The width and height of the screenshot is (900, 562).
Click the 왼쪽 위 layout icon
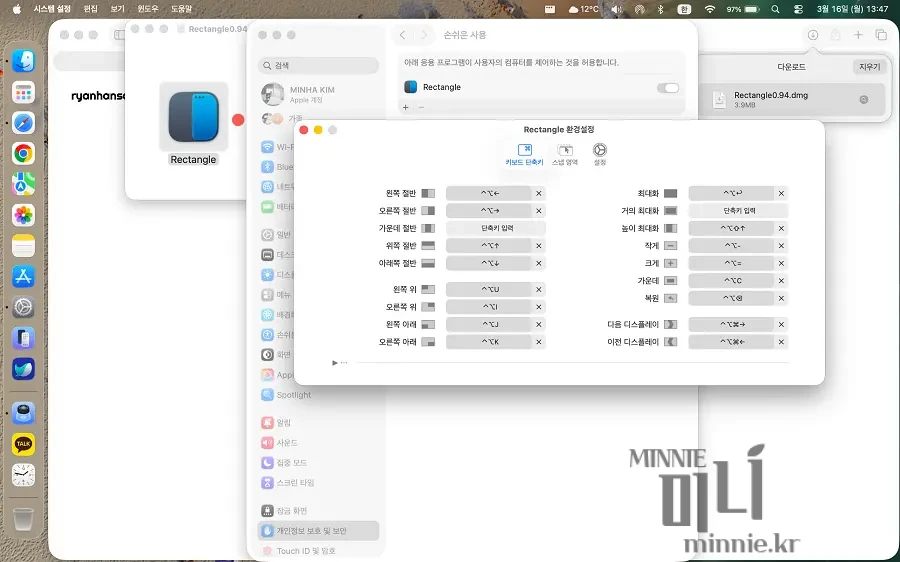point(428,290)
